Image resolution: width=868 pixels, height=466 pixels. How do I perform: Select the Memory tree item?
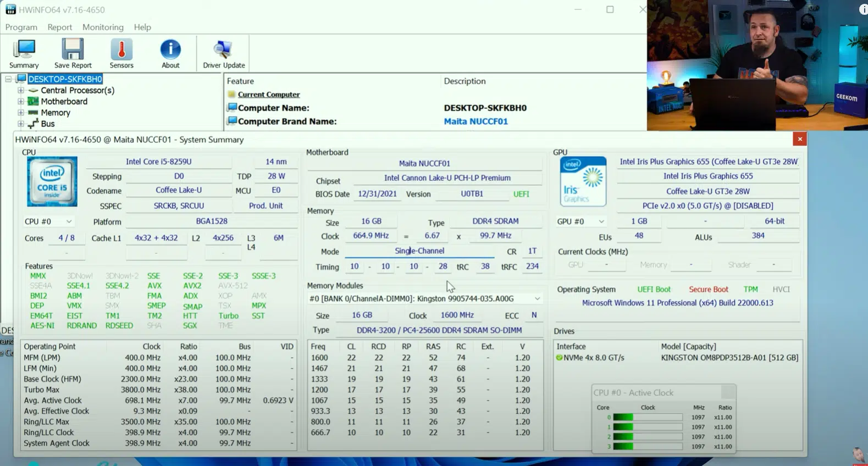point(55,113)
